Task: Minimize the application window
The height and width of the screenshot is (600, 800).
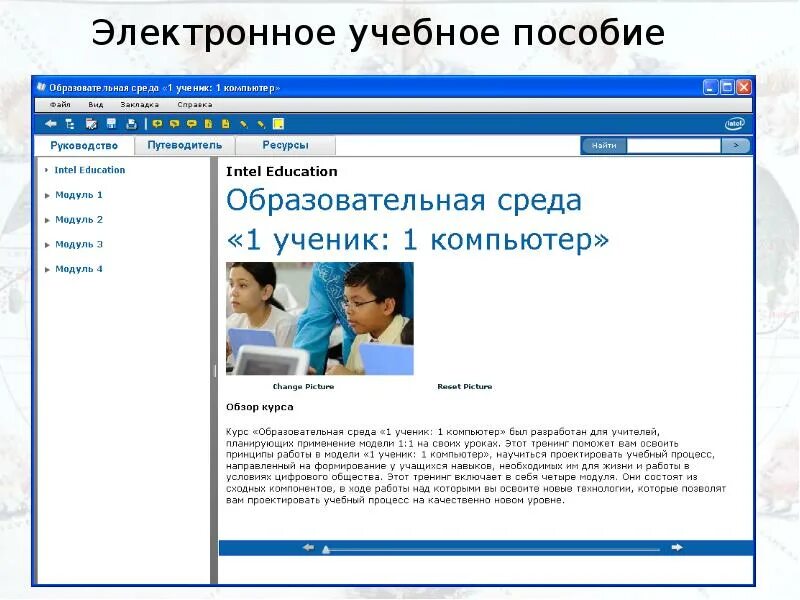Action: click(x=711, y=87)
